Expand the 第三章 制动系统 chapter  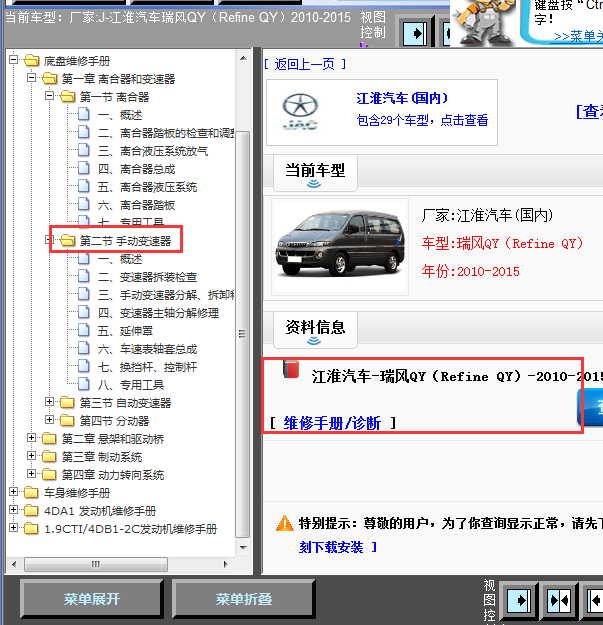coord(31,456)
